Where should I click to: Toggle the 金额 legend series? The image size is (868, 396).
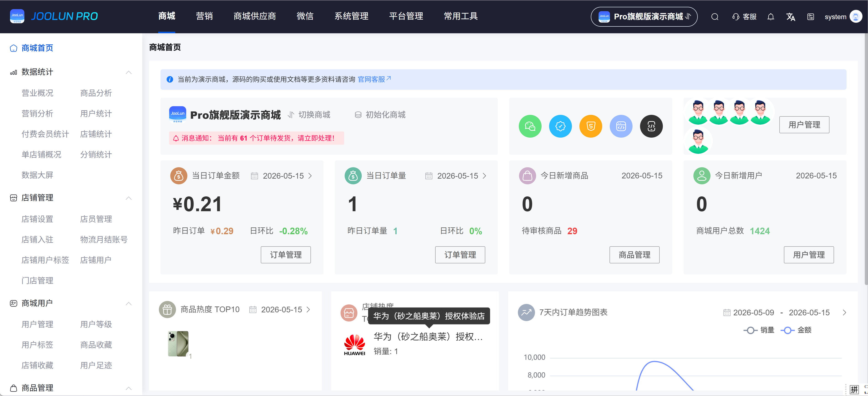point(796,330)
